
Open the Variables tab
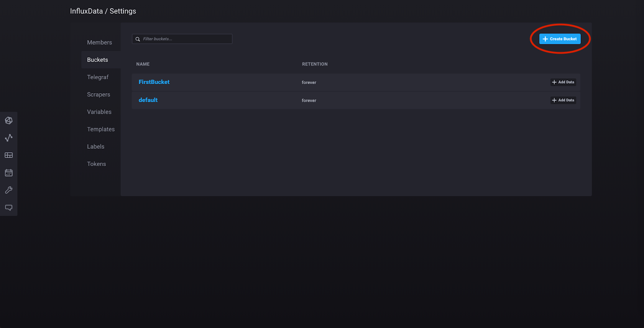pos(99,112)
